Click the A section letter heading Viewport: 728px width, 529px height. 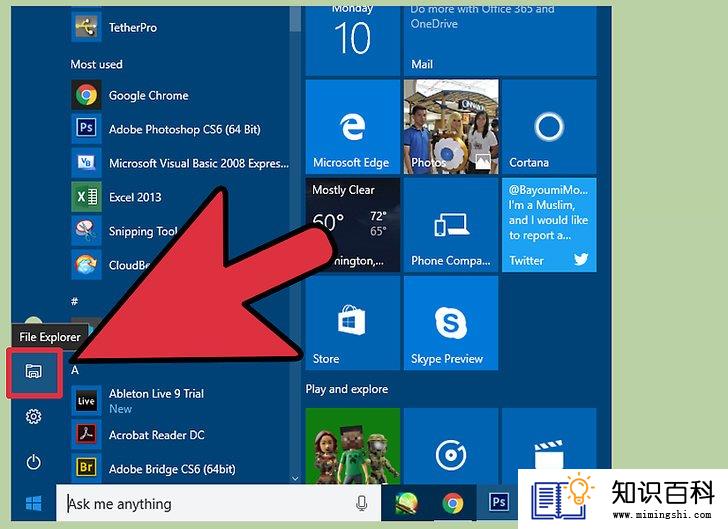click(x=75, y=370)
